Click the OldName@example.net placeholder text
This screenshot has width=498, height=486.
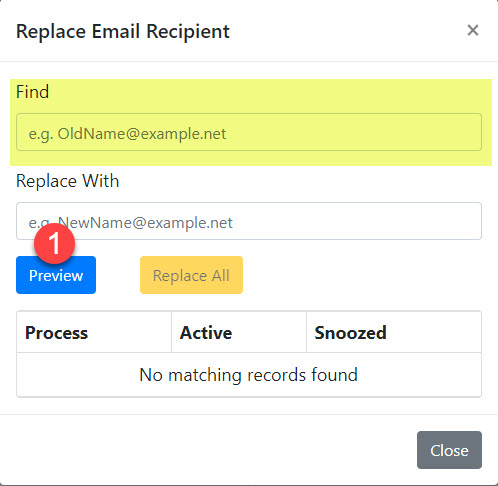[x=128, y=134]
